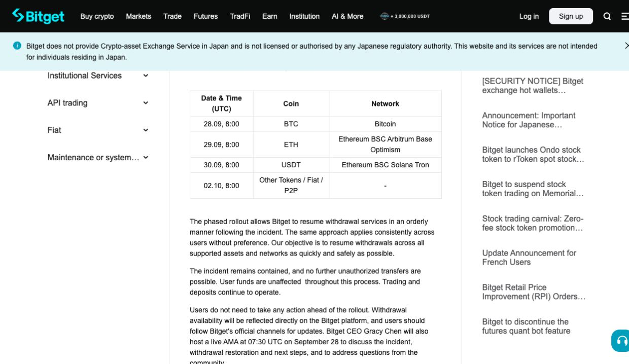
Task: Open the Futures menu
Action: [x=205, y=16]
